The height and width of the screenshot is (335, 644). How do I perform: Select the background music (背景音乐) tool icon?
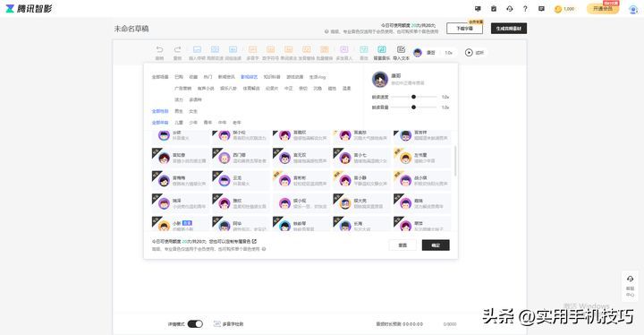pos(382,50)
